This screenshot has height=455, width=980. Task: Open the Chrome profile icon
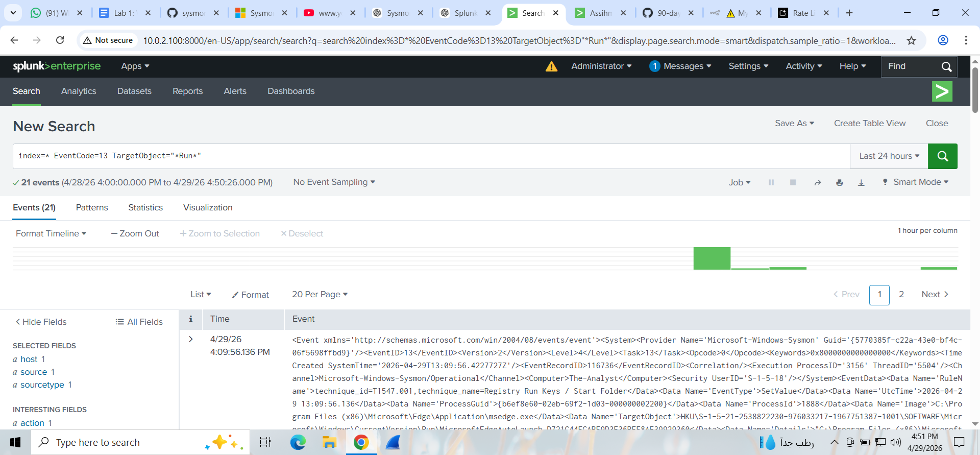point(943,40)
